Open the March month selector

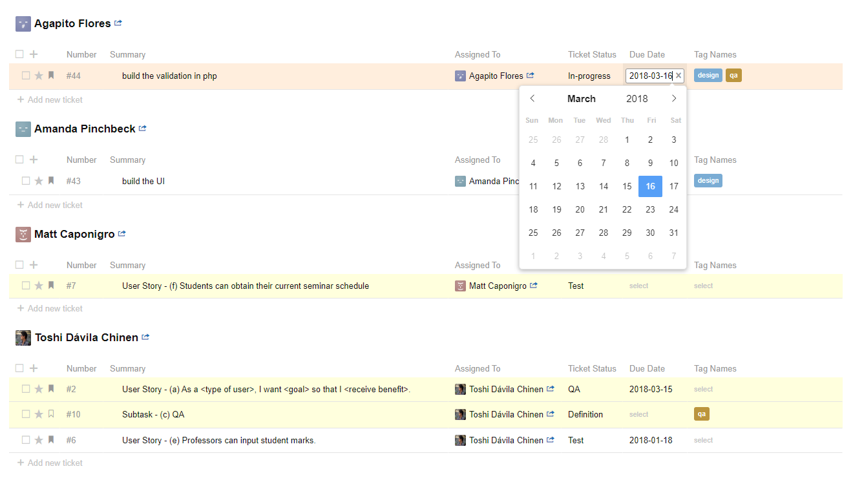582,99
